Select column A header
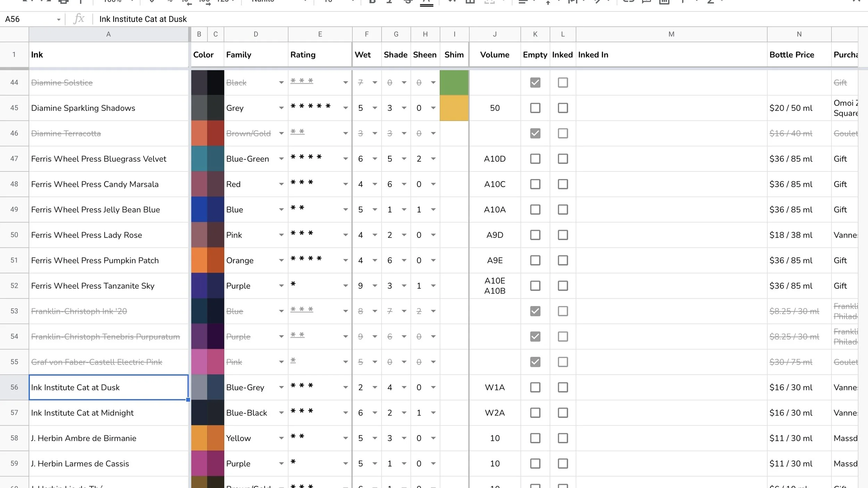The width and height of the screenshot is (868, 488). (108, 34)
